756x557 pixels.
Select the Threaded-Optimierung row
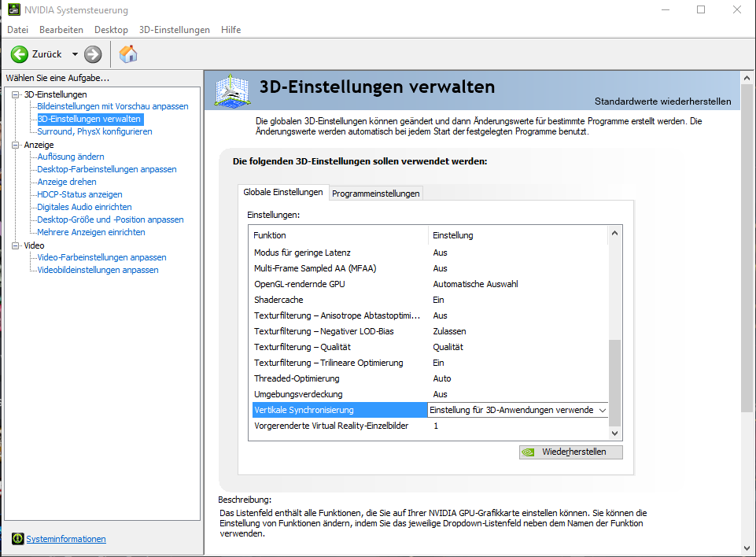(430, 378)
